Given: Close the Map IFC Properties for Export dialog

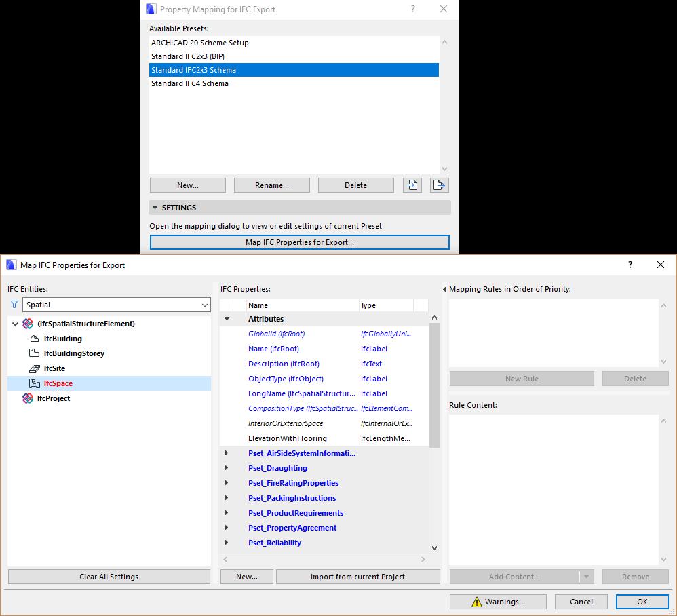Looking at the screenshot, I should (661, 265).
